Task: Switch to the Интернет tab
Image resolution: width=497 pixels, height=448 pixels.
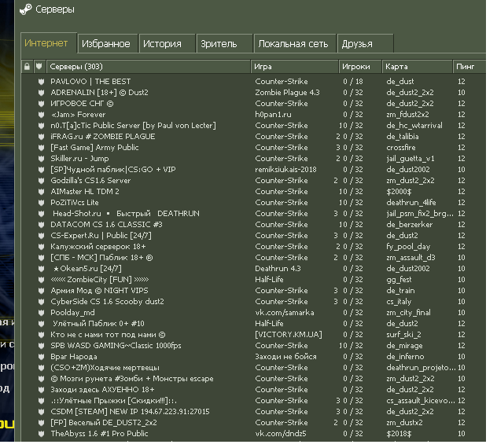Action: click(49, 42)
